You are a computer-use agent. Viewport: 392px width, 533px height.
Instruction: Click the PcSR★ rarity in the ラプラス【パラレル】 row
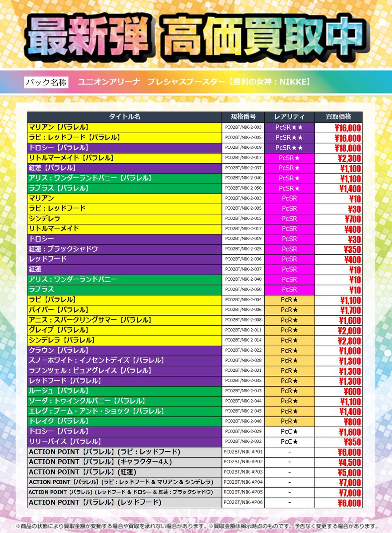tap(289, 189)
